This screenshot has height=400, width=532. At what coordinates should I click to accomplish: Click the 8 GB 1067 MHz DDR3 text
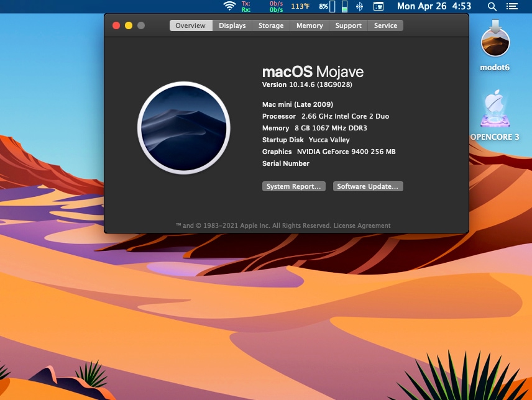pos(331,128)
